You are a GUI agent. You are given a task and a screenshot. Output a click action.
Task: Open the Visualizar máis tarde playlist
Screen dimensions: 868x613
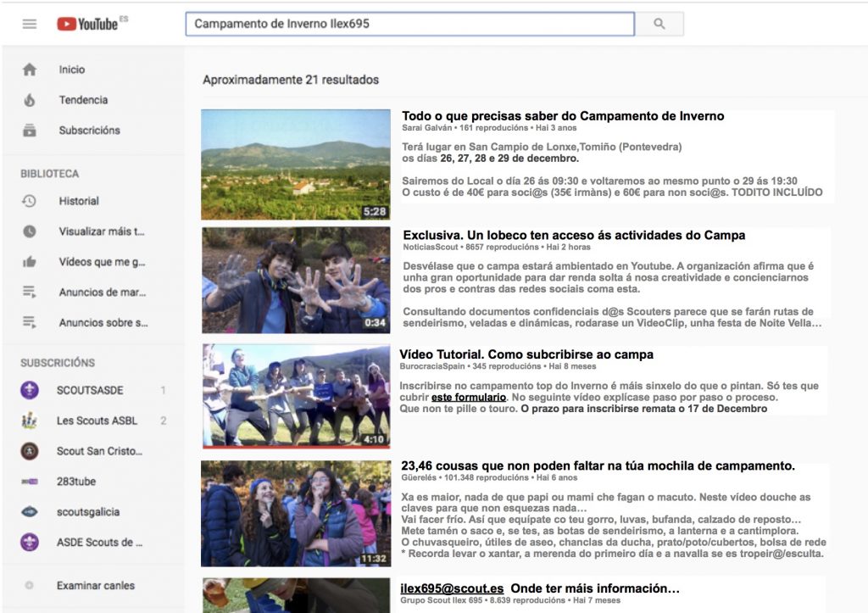(x=102, y=231)
